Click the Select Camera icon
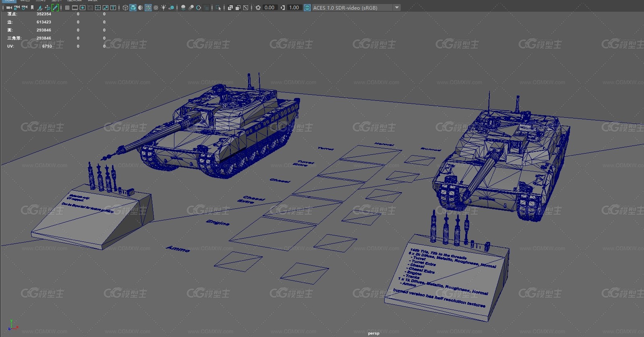The width and height of the screenshot is (644, 337). tap(9, 8)
